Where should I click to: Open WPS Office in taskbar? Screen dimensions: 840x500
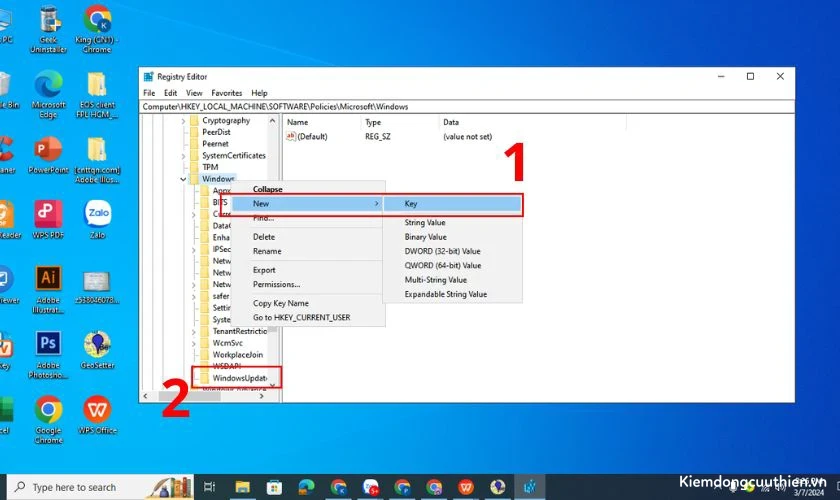coord(466,487)
